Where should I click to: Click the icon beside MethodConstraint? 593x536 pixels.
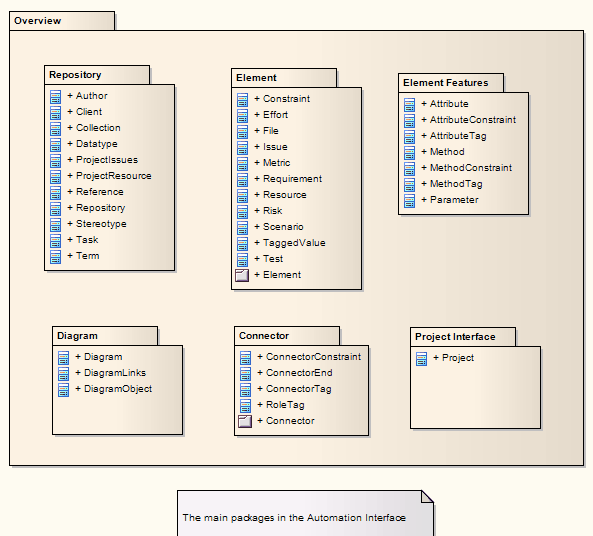click(409, 168)
